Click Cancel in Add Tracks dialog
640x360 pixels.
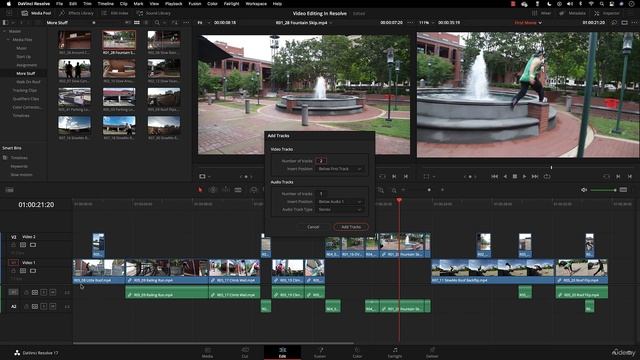click(313, 227)
